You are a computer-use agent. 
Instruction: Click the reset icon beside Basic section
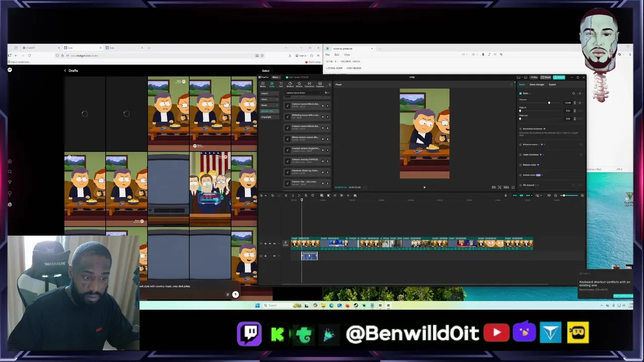coord(574,94)
